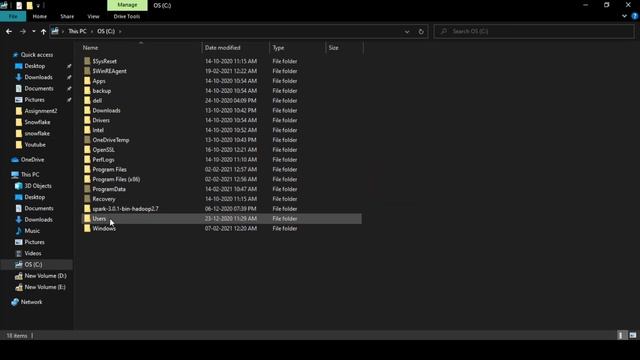Select This PC in navigation pane
The width and height of the screenshot is (640, 360).
coord(30,174)
